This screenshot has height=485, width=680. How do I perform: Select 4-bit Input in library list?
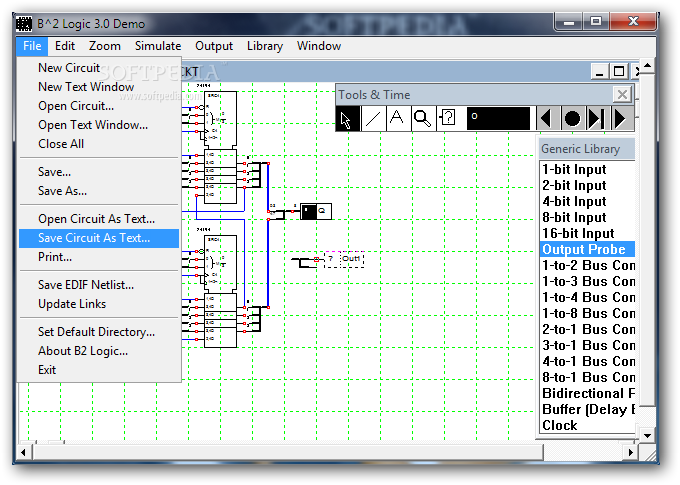[587, 201]
